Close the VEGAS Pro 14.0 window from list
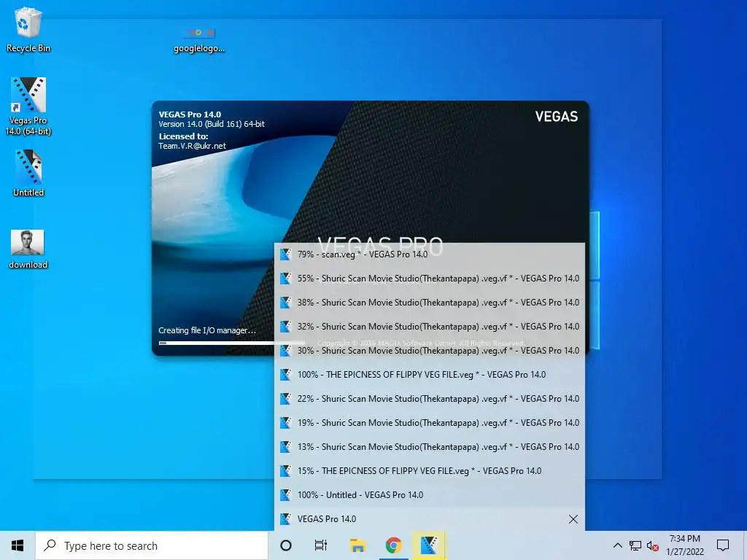Viewport: 747px width, 560px height. 573,519
